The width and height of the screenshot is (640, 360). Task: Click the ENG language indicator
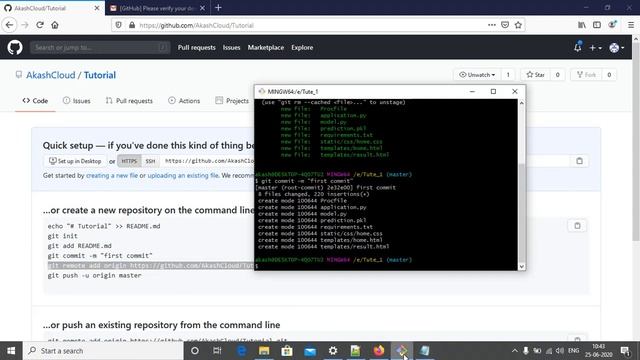573,351
